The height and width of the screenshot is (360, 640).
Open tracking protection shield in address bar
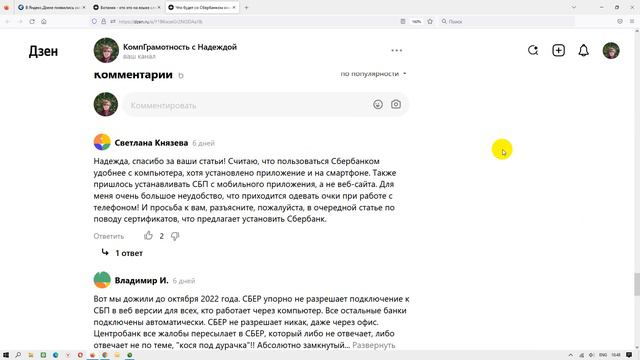tap(94, 21)
